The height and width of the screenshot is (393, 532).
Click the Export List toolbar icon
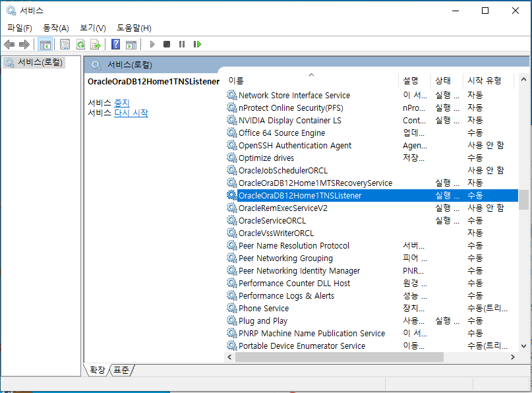click(x=96, y=44)
